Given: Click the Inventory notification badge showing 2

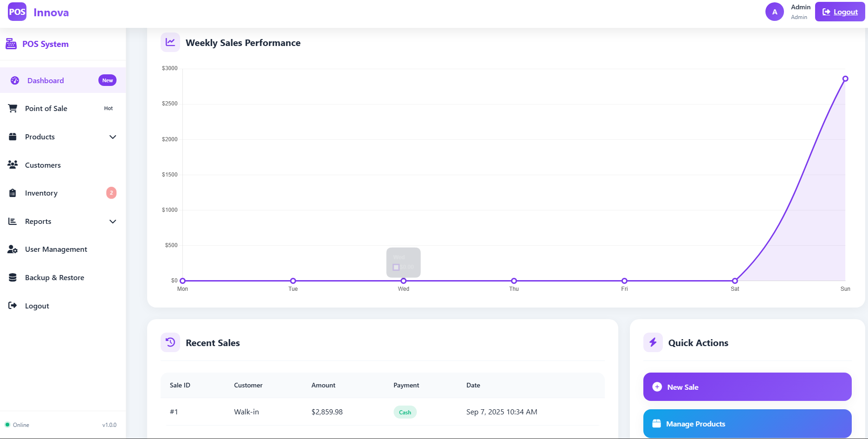Looking at the screenshot, I should (111, 193).
